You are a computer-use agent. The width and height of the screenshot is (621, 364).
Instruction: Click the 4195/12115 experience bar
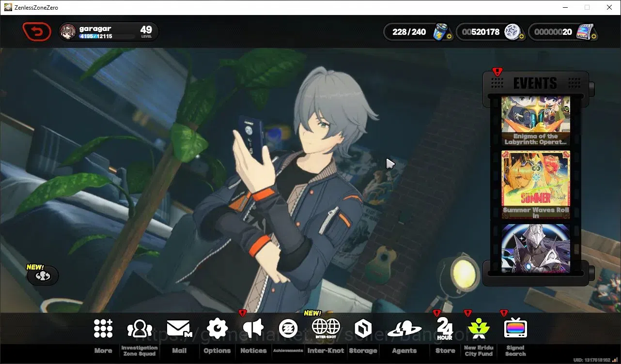(x=107, y=37)
